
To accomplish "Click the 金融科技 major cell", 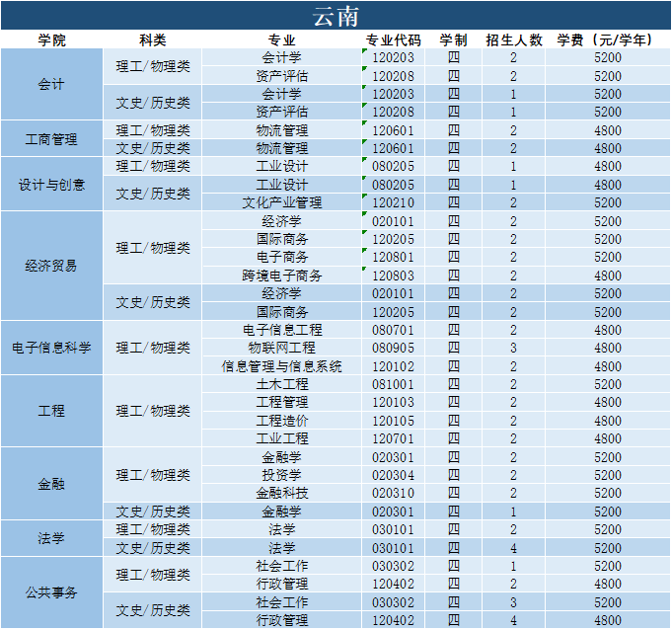I will [282, 493].
